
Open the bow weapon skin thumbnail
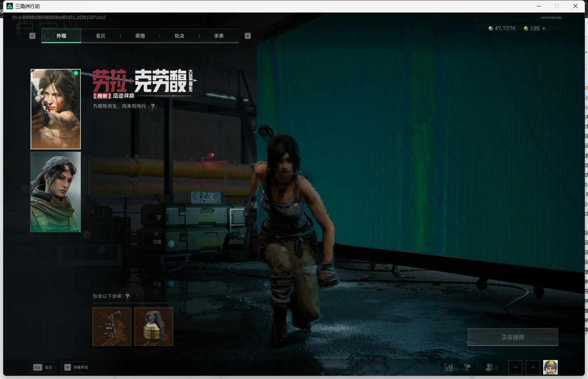[112, 327]
